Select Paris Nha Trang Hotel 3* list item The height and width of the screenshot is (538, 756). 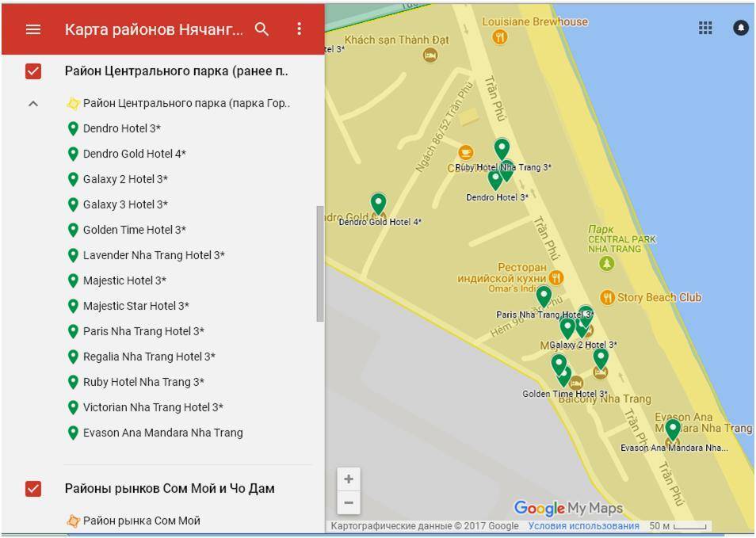pos(143,332)
